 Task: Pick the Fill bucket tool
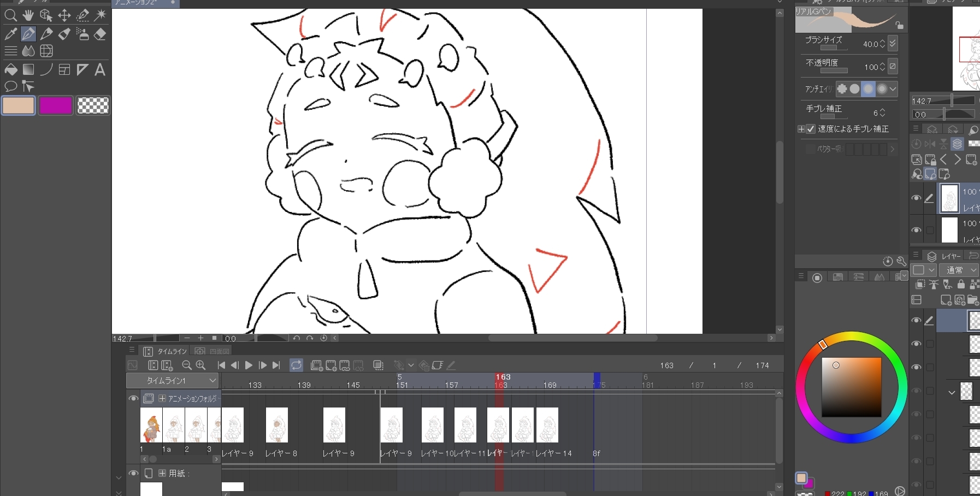coord(10,70)
